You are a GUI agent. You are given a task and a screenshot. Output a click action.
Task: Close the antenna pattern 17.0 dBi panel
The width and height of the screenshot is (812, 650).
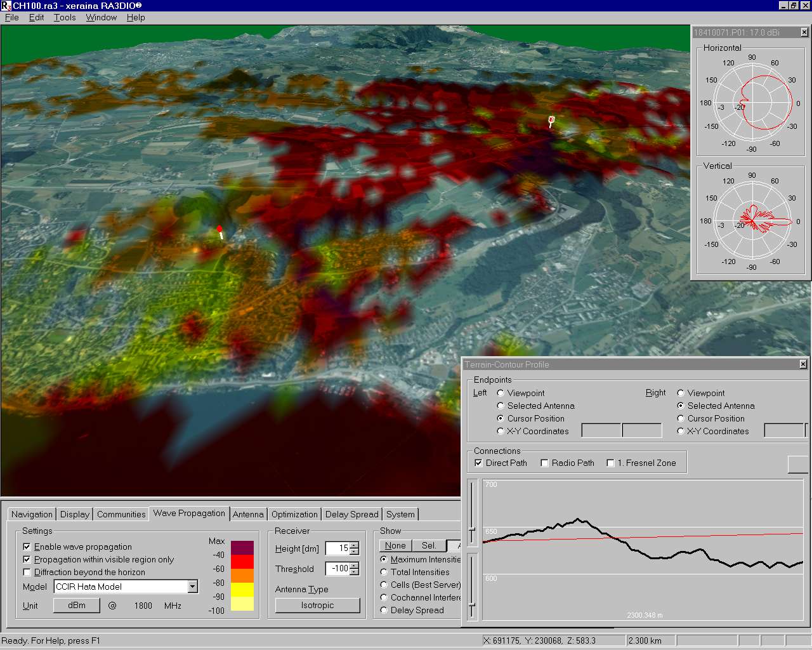(804, 32)
